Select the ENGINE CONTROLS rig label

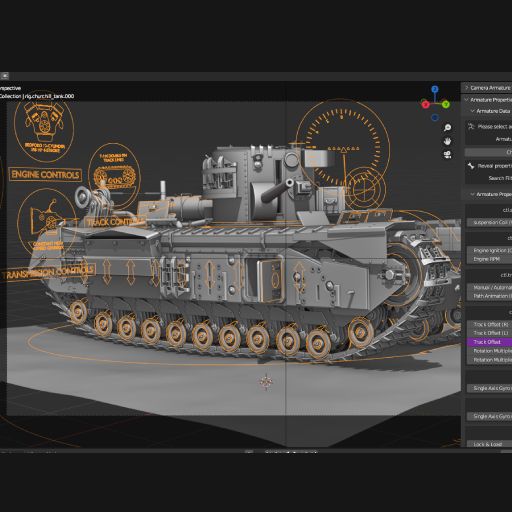pyautogui.click(x=45, y=174)
